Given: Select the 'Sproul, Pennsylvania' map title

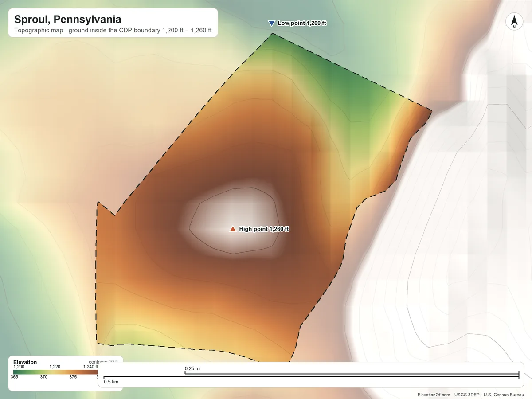Looking at the screenshot, I should pos(68,20).
